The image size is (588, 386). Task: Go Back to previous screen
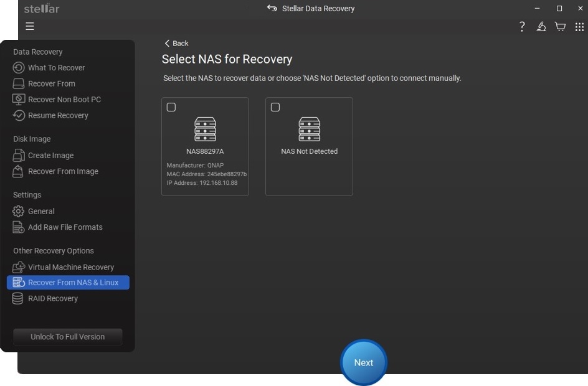(x=176, y=43)
